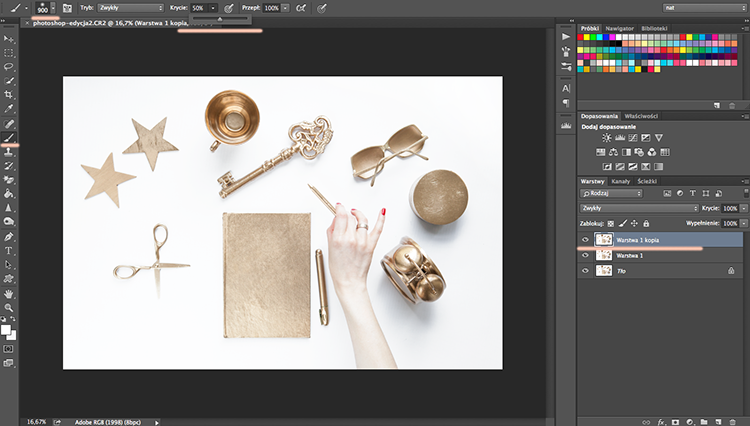Viewport: 750px width, 426px height.
Task: Select the Eraser tool
Action: pos(9,180)
